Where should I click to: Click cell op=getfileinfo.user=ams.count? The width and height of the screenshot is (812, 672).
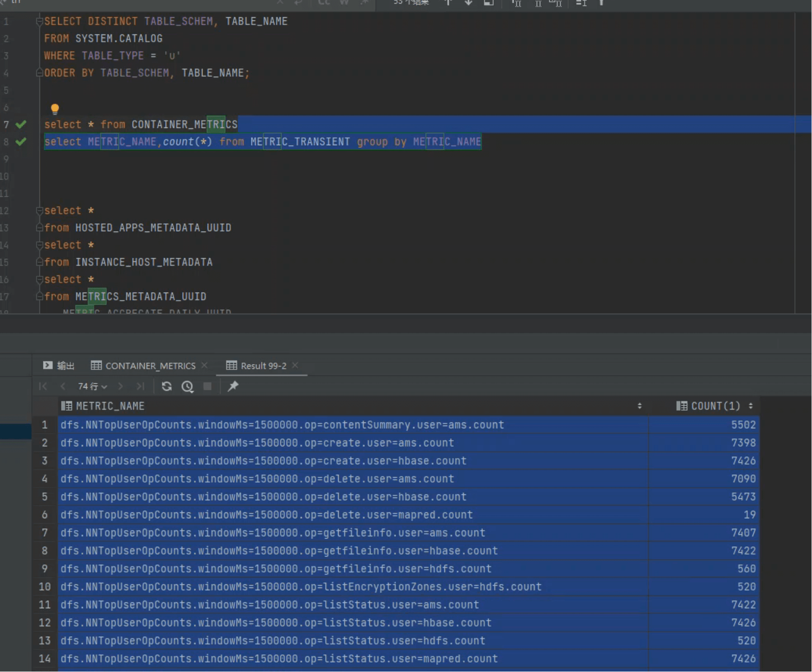click(x=353, y=533)
